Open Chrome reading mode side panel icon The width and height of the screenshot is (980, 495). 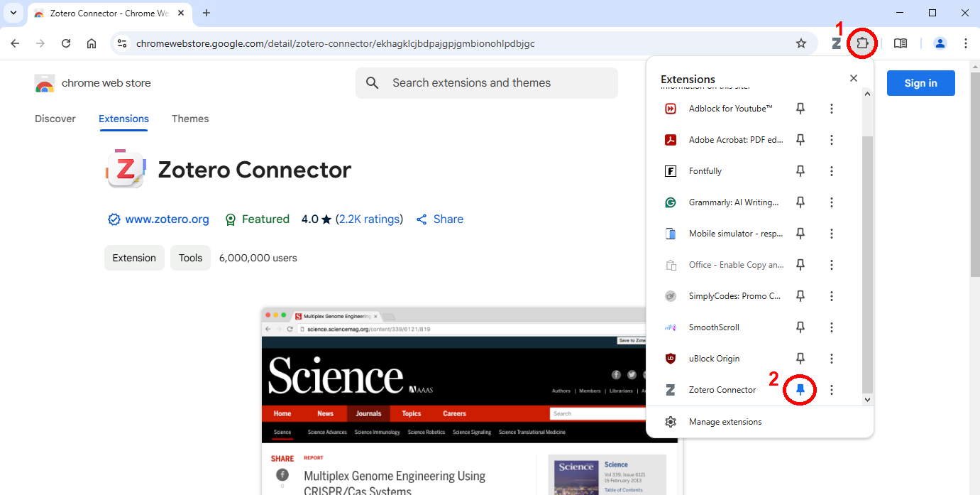[901, 43]
